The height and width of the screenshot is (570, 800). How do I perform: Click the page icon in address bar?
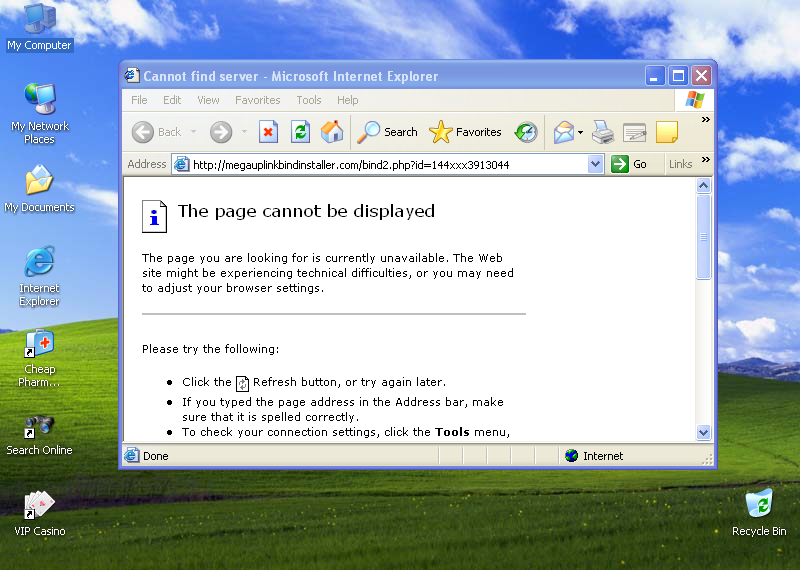point(181,164)
